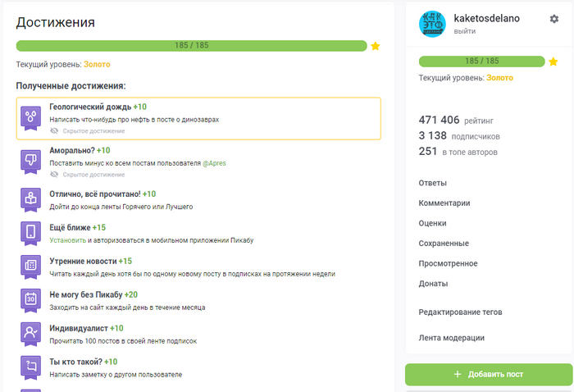Click the Ещё ближе phone badge icon

[30, 233]
